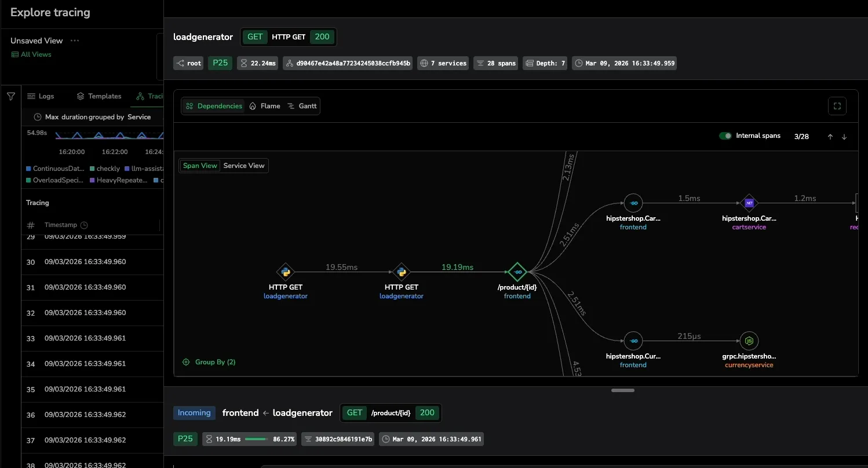
Task: Click the 28 spans badge
Action: [495, 63]
